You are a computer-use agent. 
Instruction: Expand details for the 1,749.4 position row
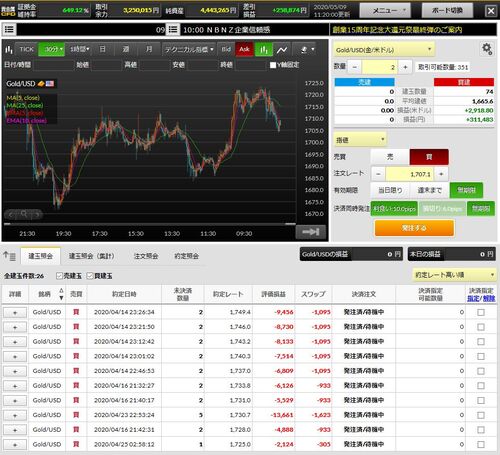point(15,313)
